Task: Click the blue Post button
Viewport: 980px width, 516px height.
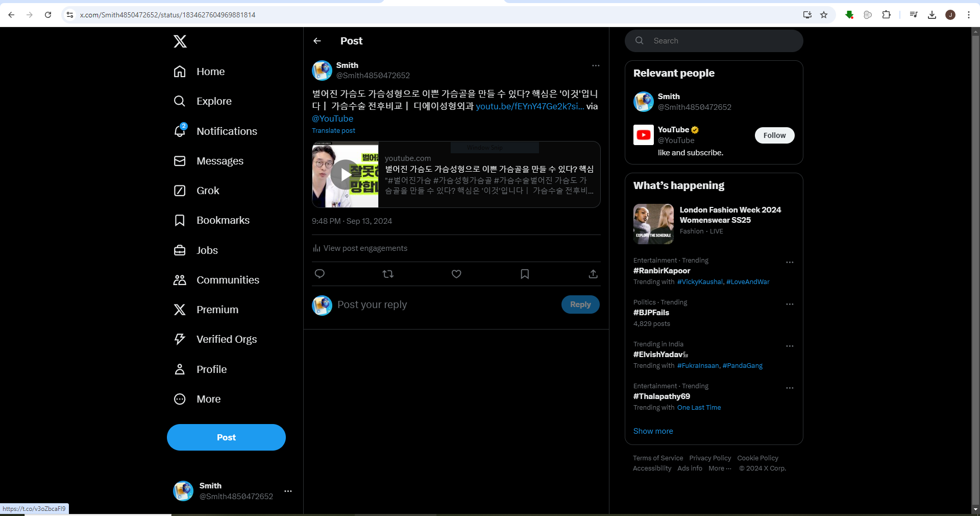Action: 226,437
